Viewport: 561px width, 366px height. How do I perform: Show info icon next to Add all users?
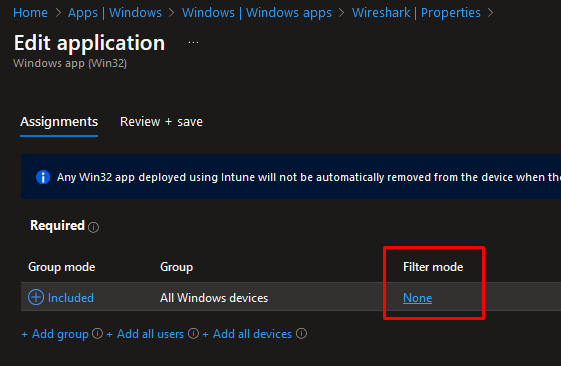193,333
